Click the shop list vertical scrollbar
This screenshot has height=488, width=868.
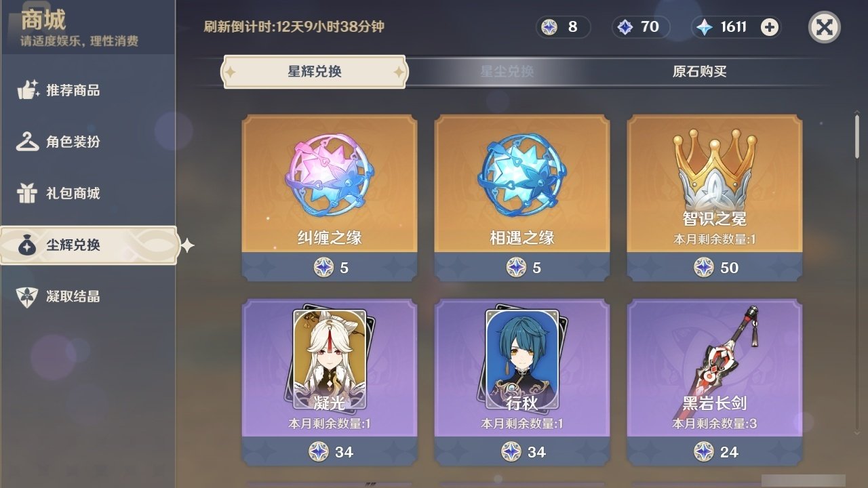[857, 136]
